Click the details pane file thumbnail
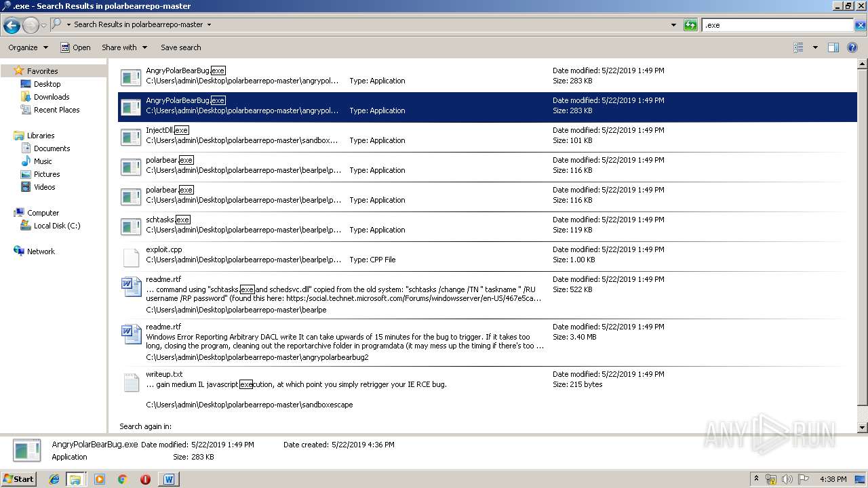Viewport: 868px width, 488px height. tap(28, 451)
